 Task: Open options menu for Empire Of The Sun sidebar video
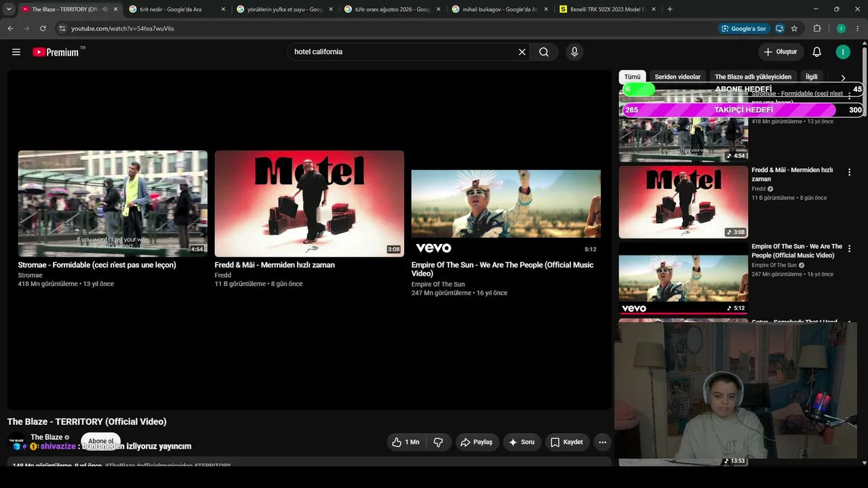coord(849,249)
